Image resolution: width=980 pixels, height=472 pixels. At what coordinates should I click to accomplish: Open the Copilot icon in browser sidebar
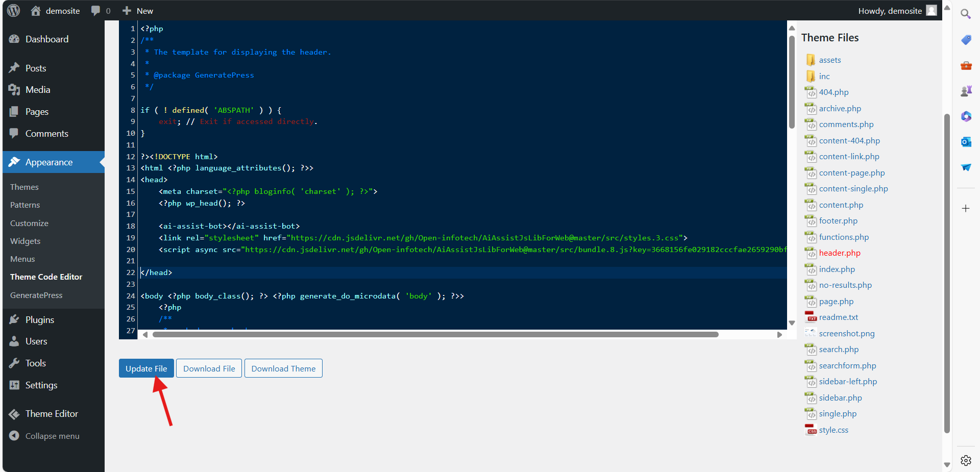click(x=966, y=116)
